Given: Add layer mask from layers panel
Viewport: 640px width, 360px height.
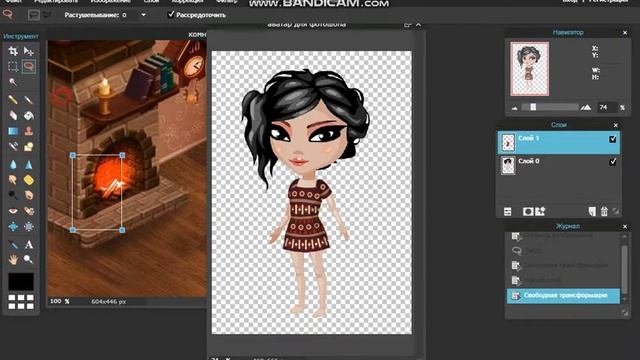Looking at the screenshot, I should [x=528, y=211].
